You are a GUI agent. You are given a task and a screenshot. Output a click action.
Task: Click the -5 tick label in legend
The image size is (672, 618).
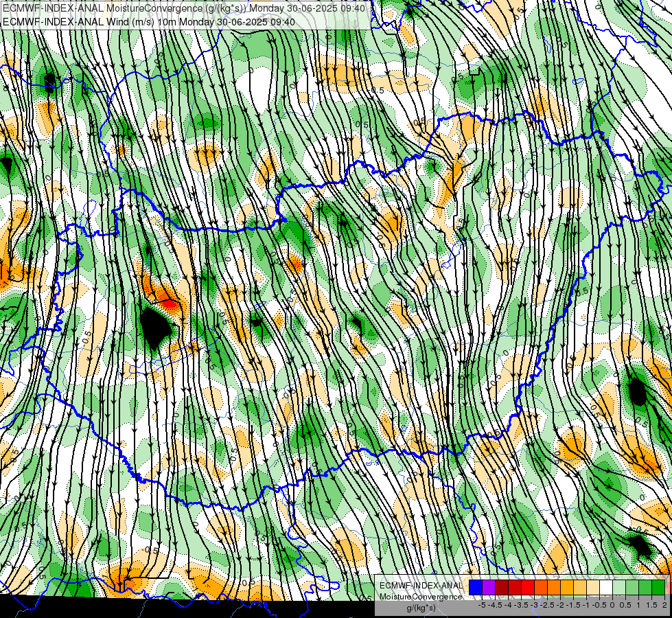point(482,605)
